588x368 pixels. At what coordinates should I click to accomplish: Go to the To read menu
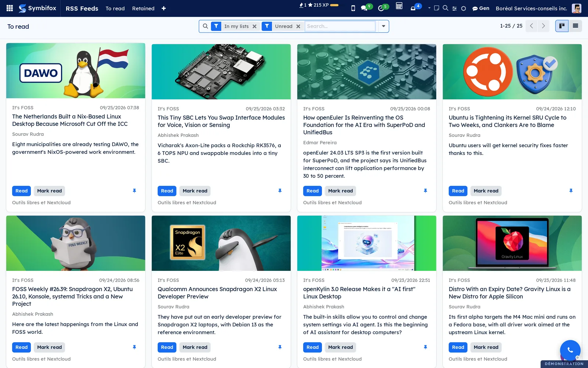pos(115,8)
